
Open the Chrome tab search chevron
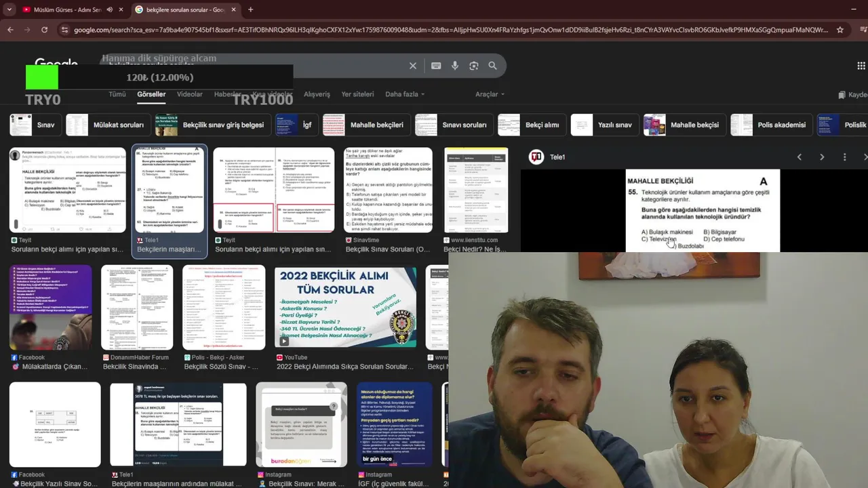[x=9, y=9]
